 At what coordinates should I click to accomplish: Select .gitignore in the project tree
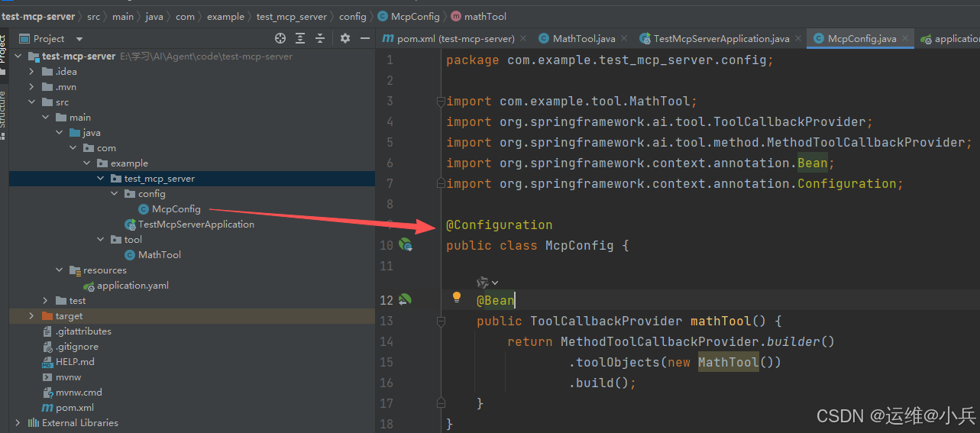[77, 347]
